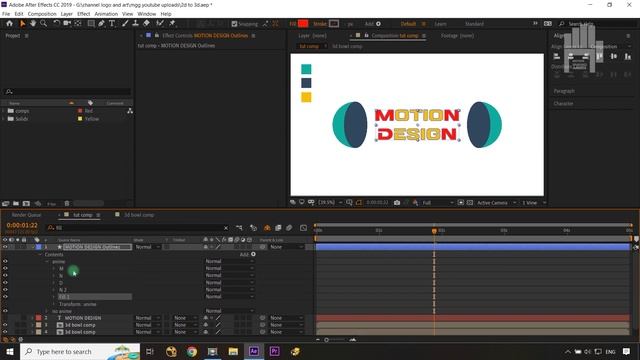Image resolution: width=640 pixels, height=360 pixels.
Task: Open the Character panel
Action: tap(563, 104)
